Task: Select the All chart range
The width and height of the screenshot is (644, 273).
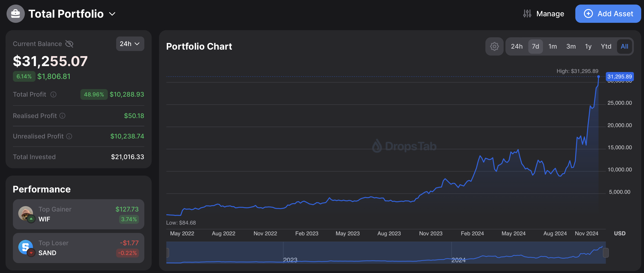Action: click(x=624, y=46)
